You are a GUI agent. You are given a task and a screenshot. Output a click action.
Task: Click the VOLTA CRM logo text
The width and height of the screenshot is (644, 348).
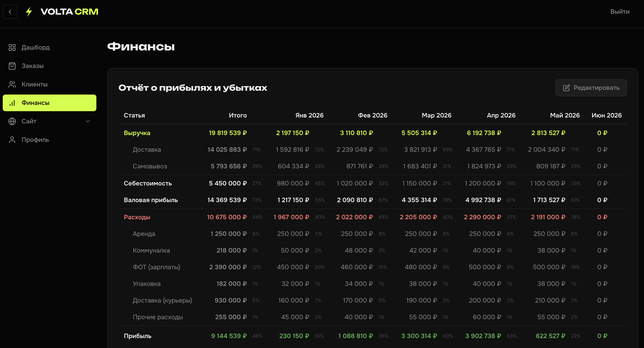[x=69, y=11]
